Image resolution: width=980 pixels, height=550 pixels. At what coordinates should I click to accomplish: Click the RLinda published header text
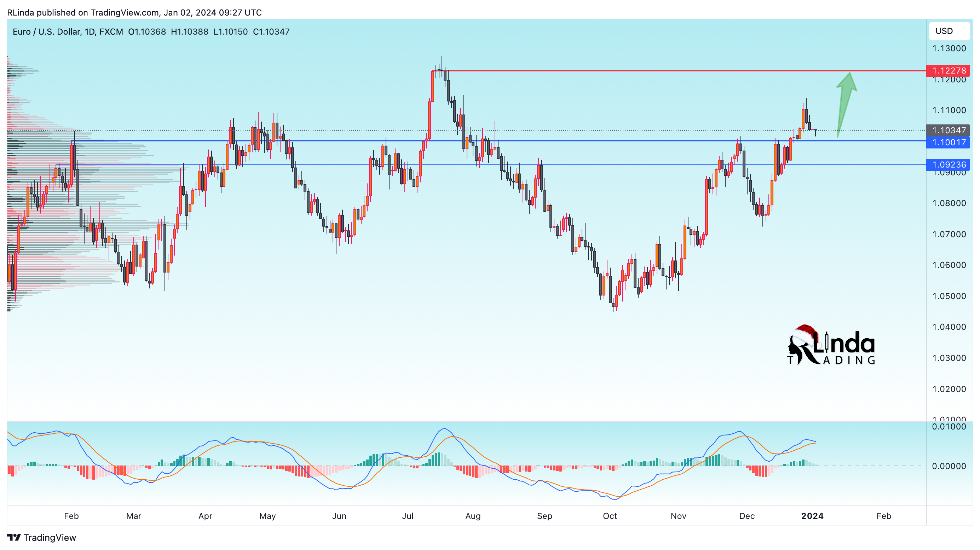(134, 12)
